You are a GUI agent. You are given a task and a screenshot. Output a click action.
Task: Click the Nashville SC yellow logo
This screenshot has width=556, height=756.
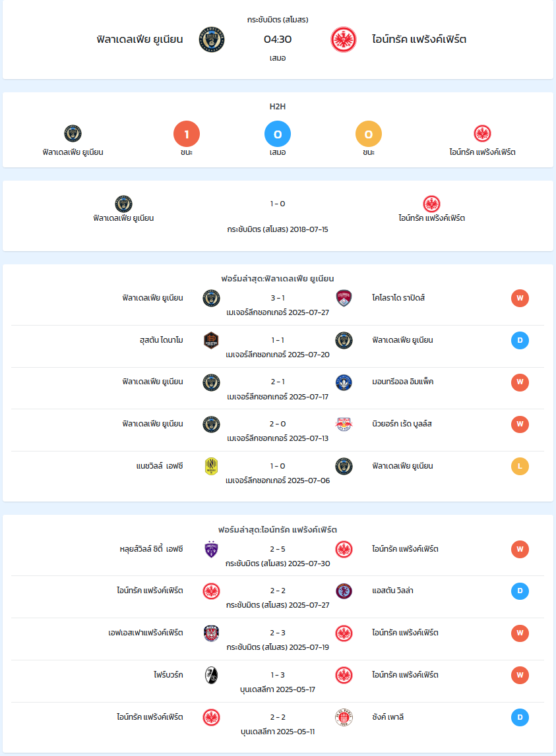click(211, 466)
